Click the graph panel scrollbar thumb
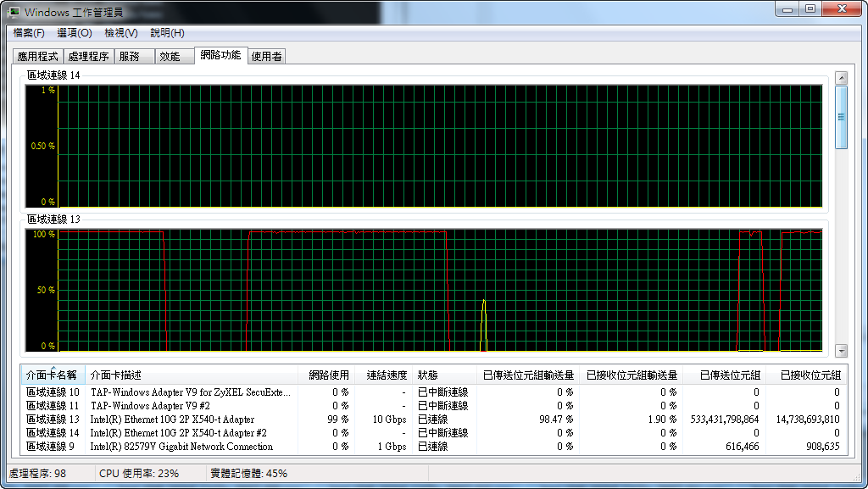Screen dimensions: 868x489 842,117
